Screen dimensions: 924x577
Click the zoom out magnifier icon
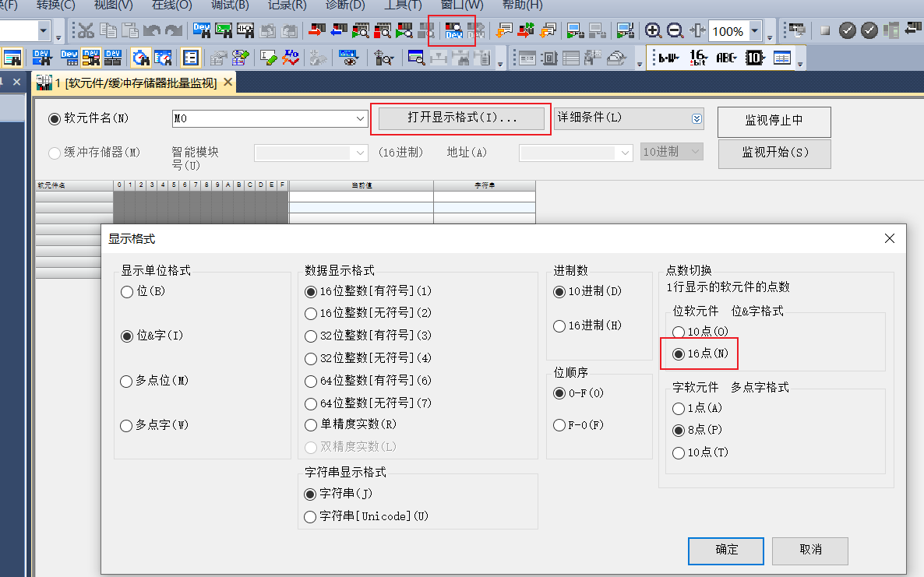(x=675, y=31)
